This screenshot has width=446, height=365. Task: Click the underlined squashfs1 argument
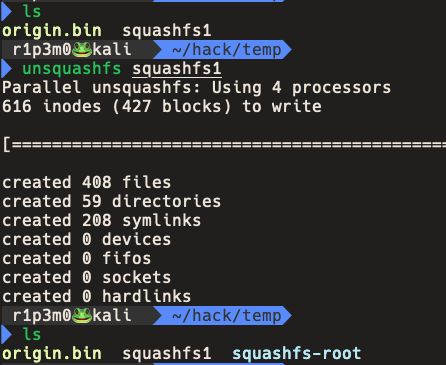pos(177,69)
